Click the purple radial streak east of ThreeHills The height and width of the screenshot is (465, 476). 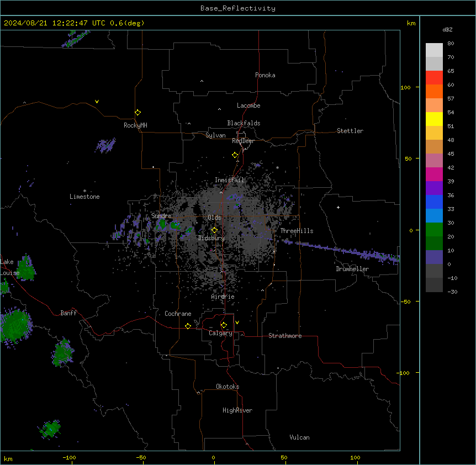coord(340,250)
